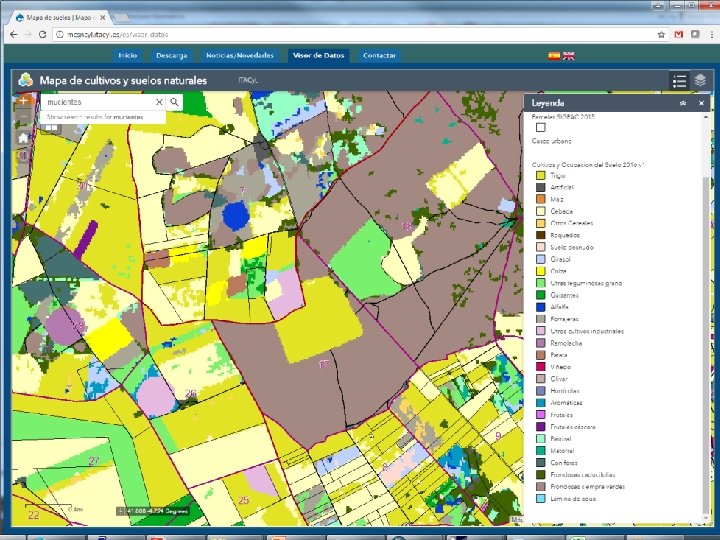Open the Descarga menu item

[x=171, y=56]
